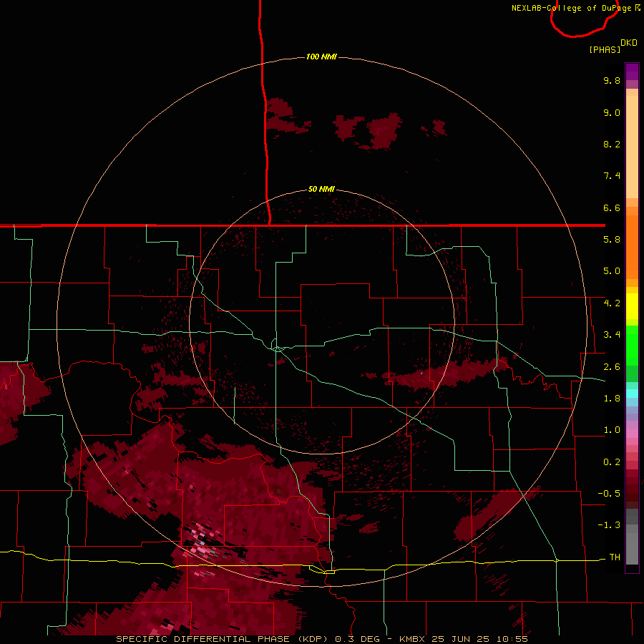
Task: Click the 2.6 value on color scale
Action: point(612,367)
